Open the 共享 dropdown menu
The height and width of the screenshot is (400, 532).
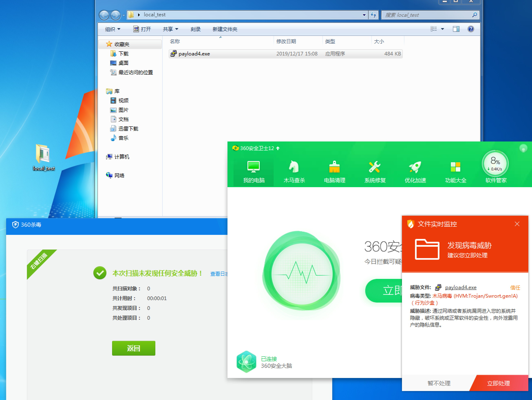171,29
